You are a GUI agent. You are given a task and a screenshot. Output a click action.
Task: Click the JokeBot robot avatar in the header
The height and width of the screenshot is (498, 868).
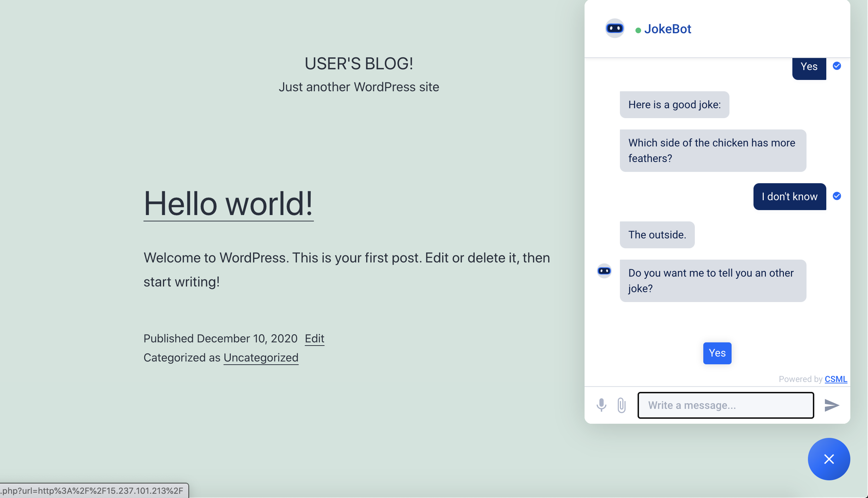(614, 28)
